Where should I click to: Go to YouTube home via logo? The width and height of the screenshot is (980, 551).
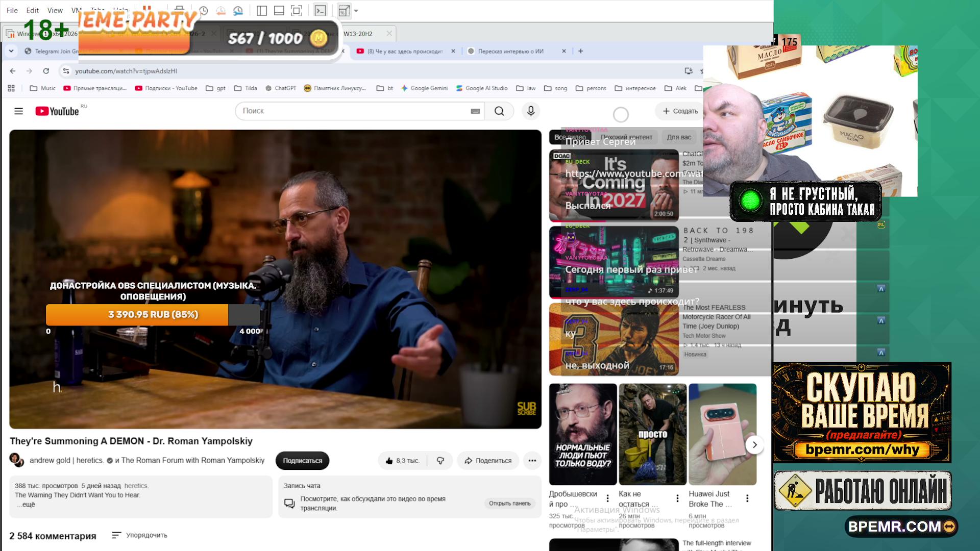click(57, 111)
